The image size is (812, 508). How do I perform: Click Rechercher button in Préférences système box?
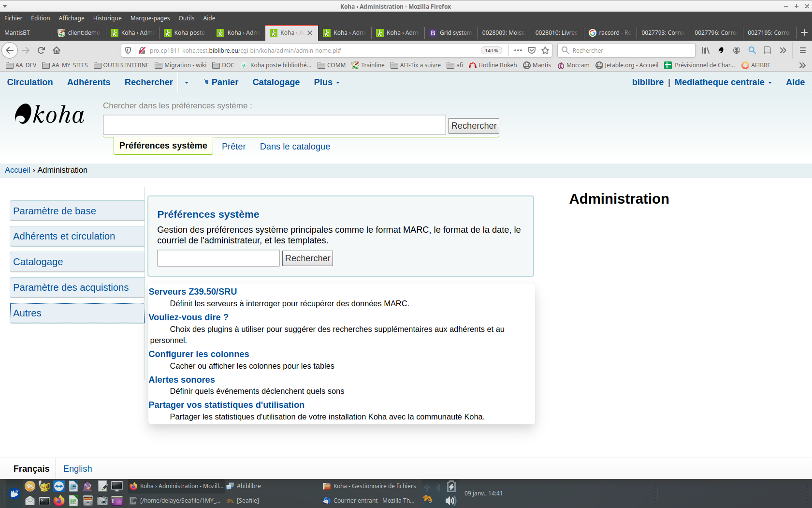pyautogui.click(x=307, y=258)
